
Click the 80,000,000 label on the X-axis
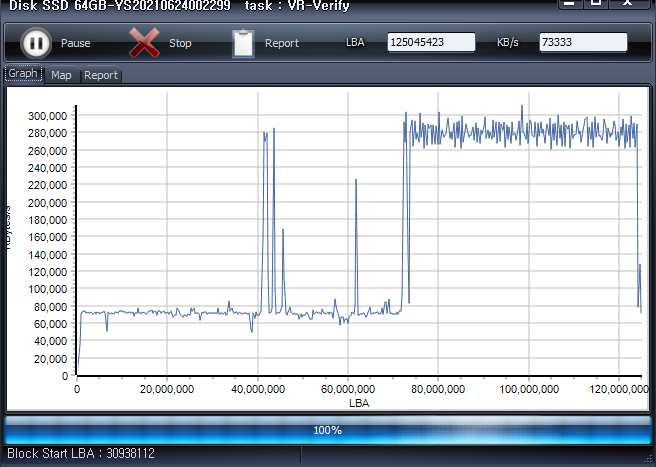pyautogui.click(x=437, y=389)
